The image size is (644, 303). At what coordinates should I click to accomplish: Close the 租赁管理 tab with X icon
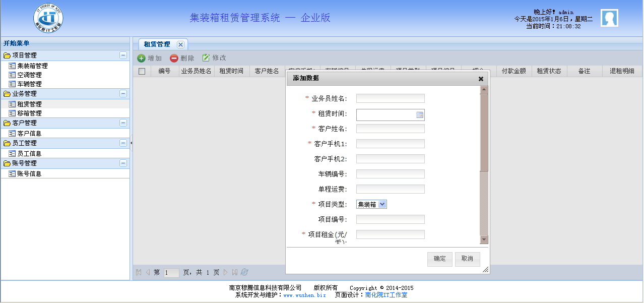point(180,44)
